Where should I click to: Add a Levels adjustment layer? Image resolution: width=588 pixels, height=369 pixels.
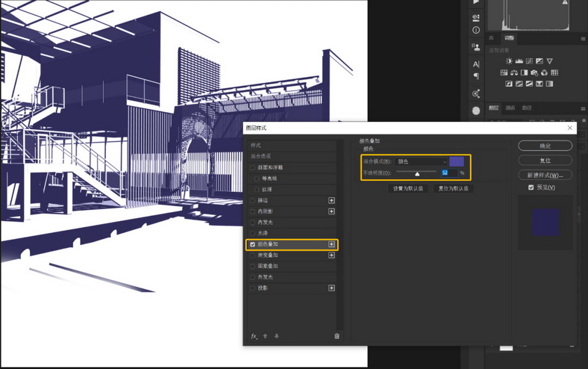pos(519,61)
